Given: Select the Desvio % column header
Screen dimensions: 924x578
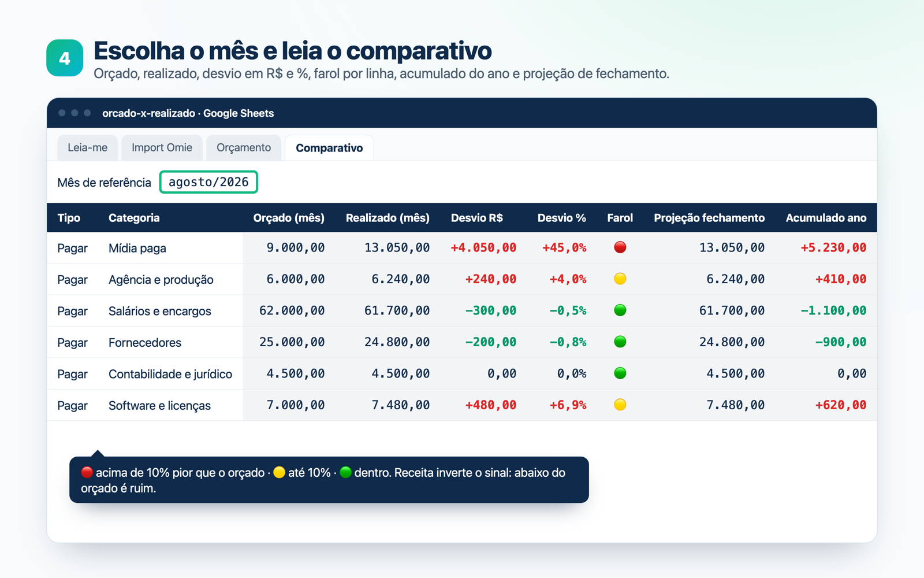Looking at the screenshot, I should coord(562,218).
